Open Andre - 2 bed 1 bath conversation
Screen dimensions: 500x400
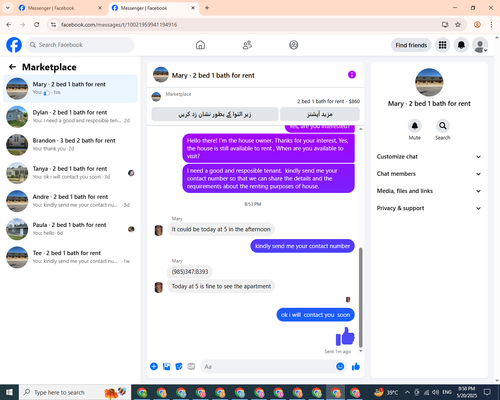tap(70, 201)
